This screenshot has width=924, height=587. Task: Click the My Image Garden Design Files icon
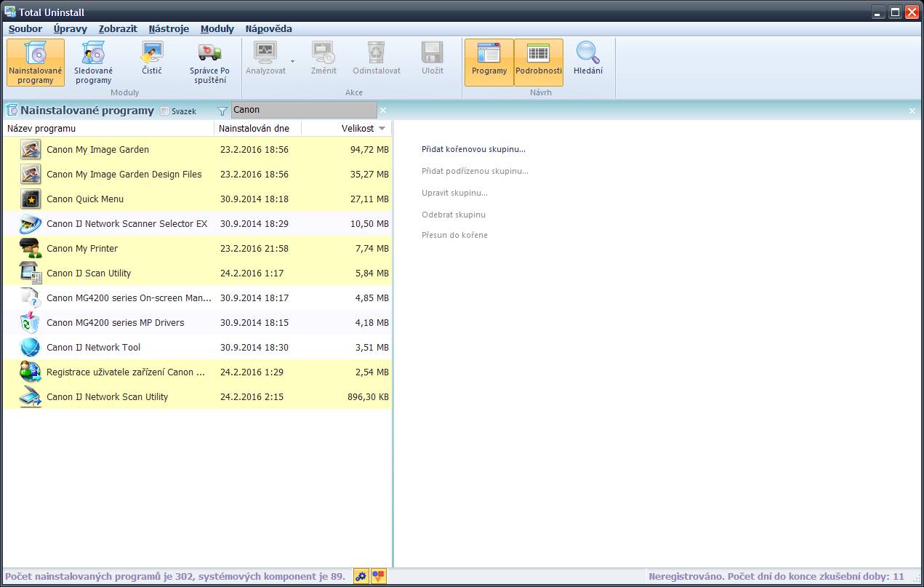(31, 174)
